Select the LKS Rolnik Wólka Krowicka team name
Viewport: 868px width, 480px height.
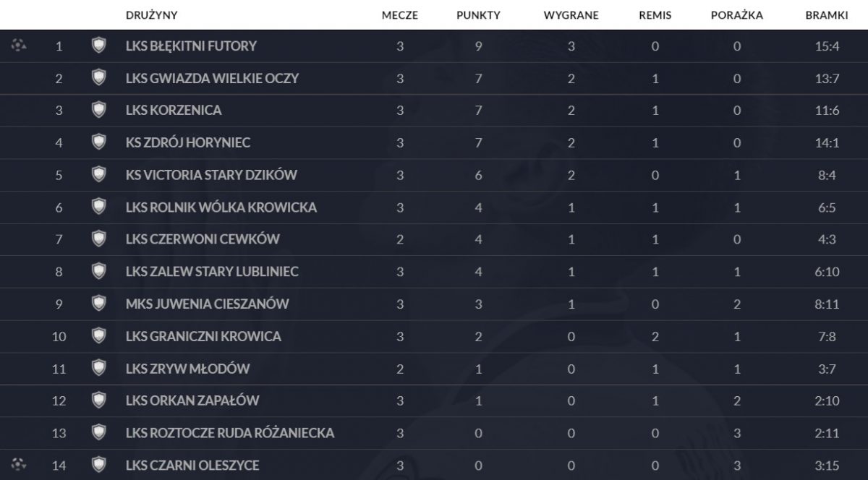point(221,207)
